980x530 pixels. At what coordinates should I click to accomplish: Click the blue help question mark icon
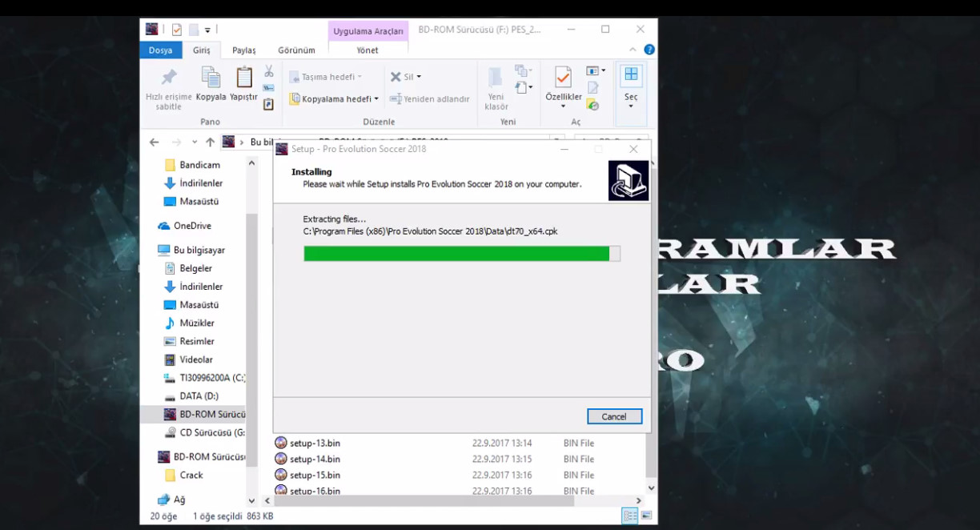click(649, 50)
